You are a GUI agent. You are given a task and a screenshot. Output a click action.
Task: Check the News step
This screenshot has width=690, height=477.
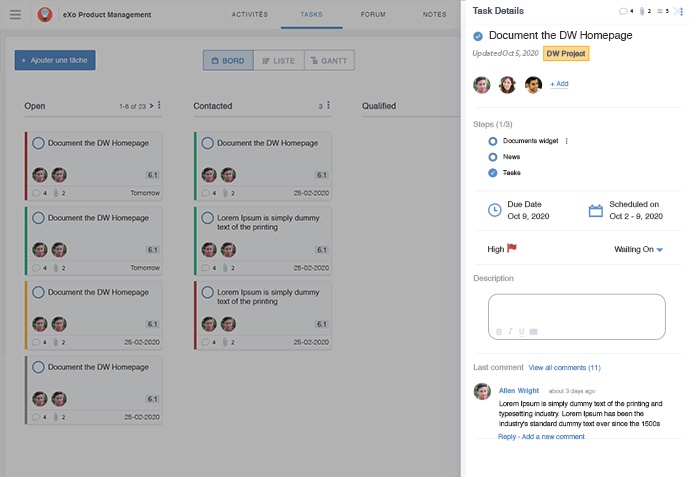point(493,157)
